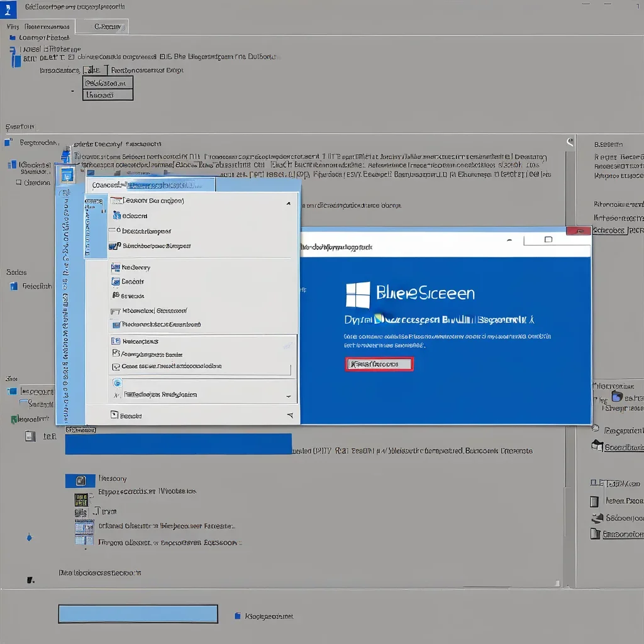Viewport: 644px width, 644px height.
Task: Click the blue cube icon in the right panel
Action: tap(617, 396)
